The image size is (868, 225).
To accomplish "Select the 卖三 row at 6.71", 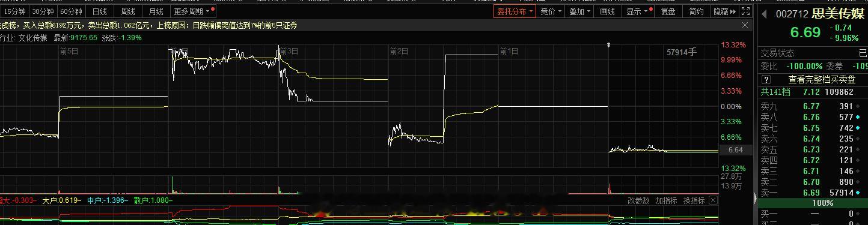I will click(812, 171).
